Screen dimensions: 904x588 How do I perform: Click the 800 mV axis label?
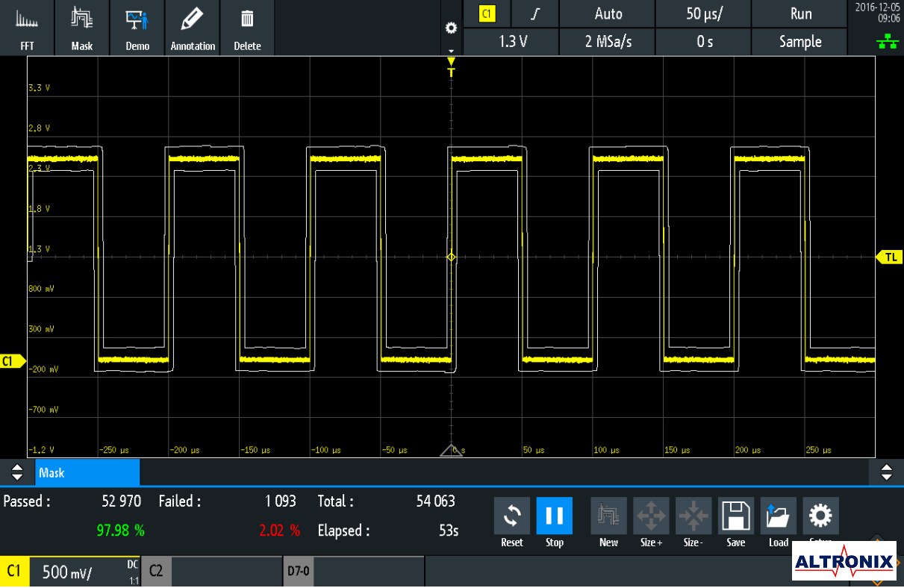pos(41,289)
